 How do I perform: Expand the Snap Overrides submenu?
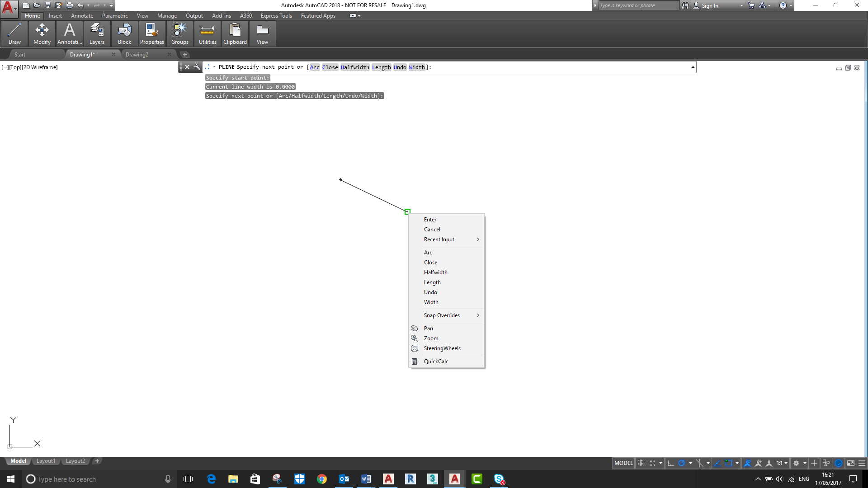click(442, 315)
